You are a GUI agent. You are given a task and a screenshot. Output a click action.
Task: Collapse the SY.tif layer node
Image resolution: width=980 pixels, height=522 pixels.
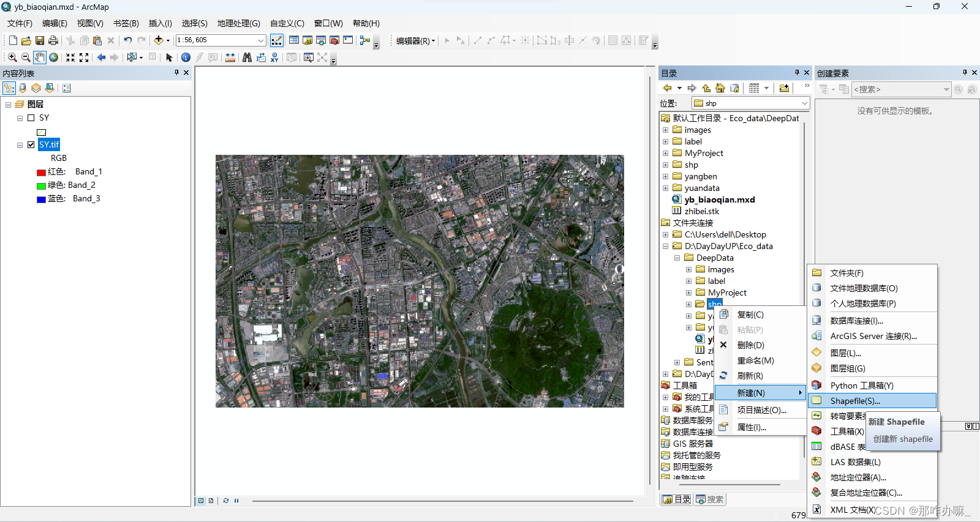click(x=20, y=145)
